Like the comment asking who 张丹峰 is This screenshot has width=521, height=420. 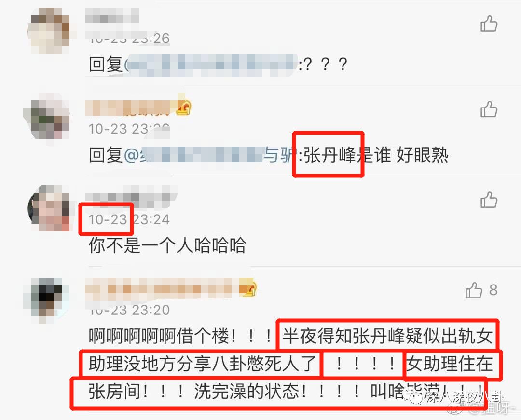coord(489,109)
